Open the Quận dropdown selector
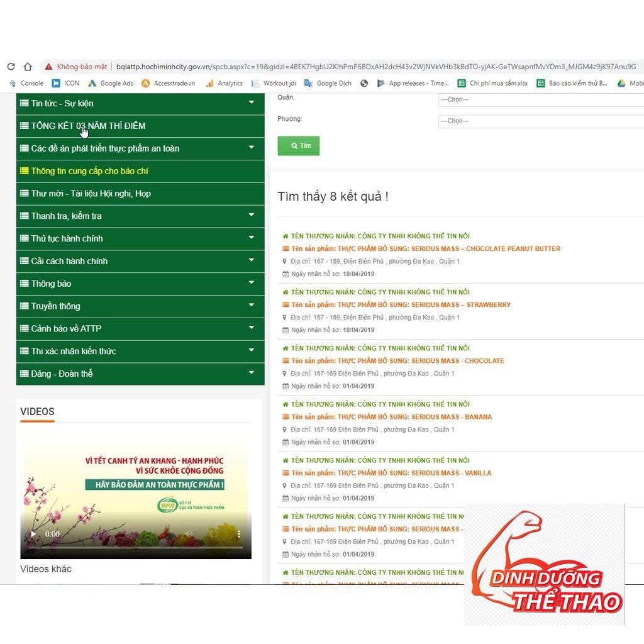644x644 pixels. click(541, 99)
